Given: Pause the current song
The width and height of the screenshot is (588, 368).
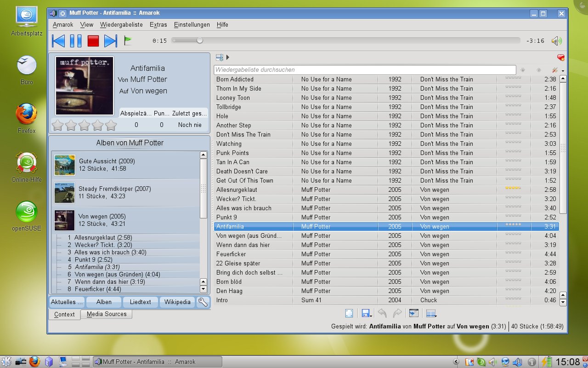Looking at the screenshot, I should coord(76,41).
